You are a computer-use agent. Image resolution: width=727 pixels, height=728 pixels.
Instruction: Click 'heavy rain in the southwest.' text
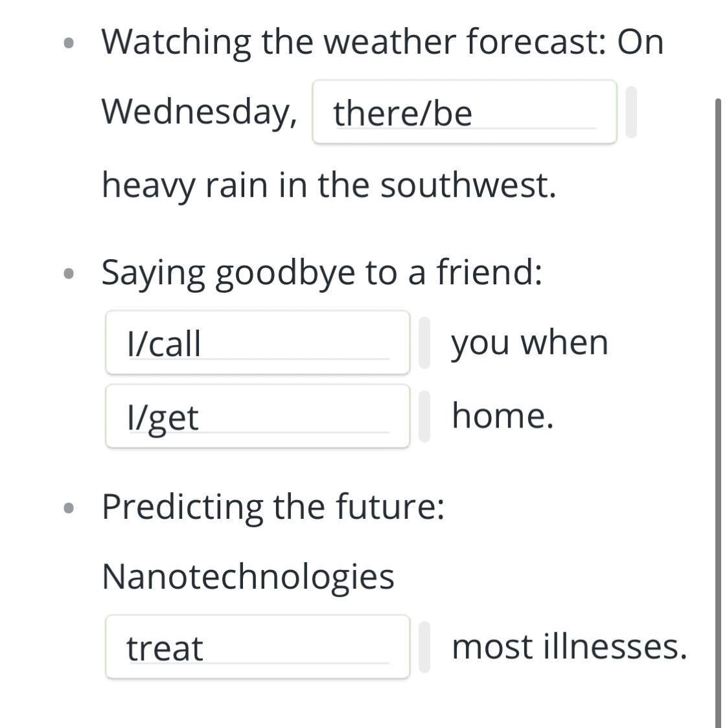point(329,185)
